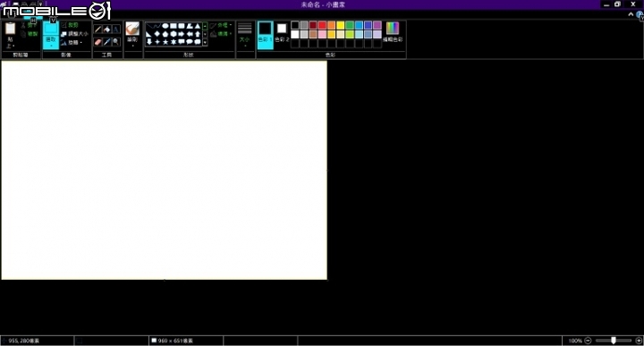Expand the full shapes gallery
The height and width of the screenshot is (346, 644).
205,41
